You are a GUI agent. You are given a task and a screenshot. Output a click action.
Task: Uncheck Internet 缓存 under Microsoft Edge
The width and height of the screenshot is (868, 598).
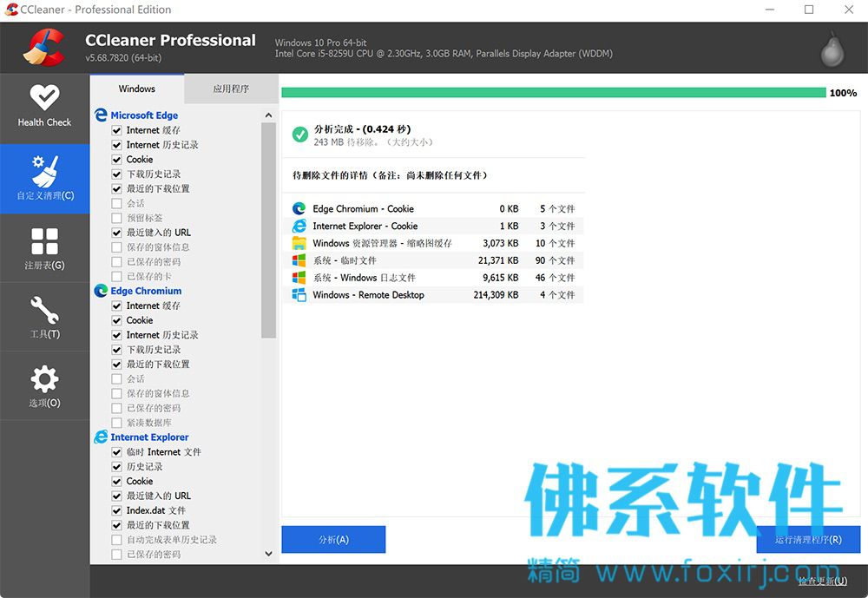pyautogui.click(x=117, y=130)
